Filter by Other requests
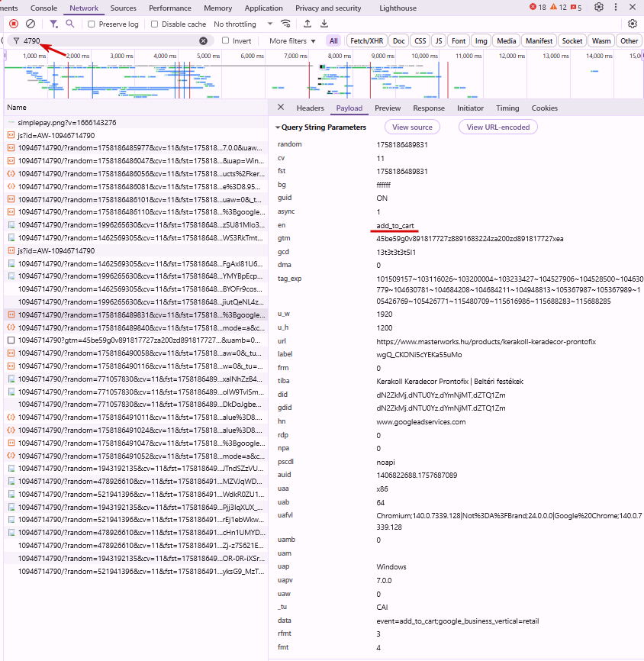 [629, 41]
